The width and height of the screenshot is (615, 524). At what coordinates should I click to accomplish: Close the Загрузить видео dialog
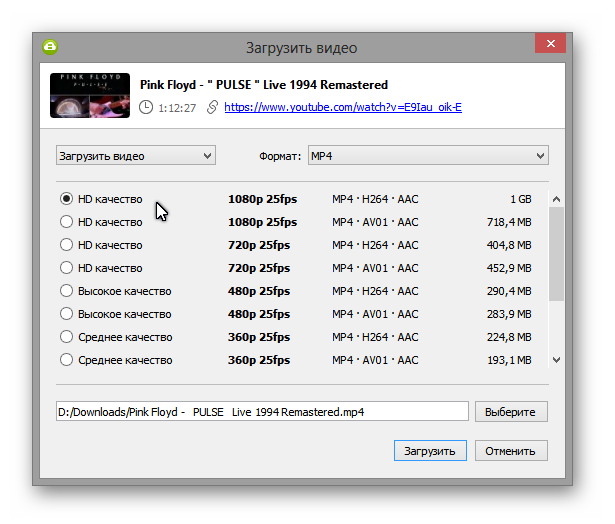550,43
